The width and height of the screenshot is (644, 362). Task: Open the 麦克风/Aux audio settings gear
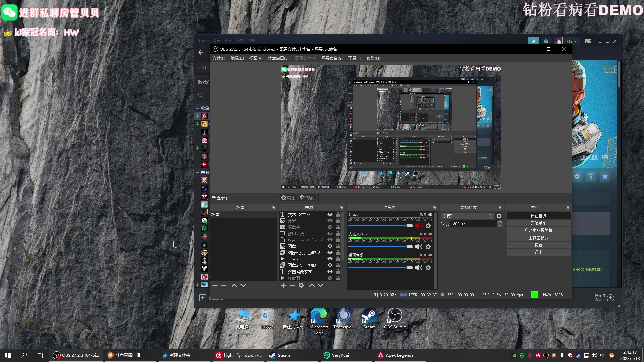pyautogui.click(x=428, y=247)
